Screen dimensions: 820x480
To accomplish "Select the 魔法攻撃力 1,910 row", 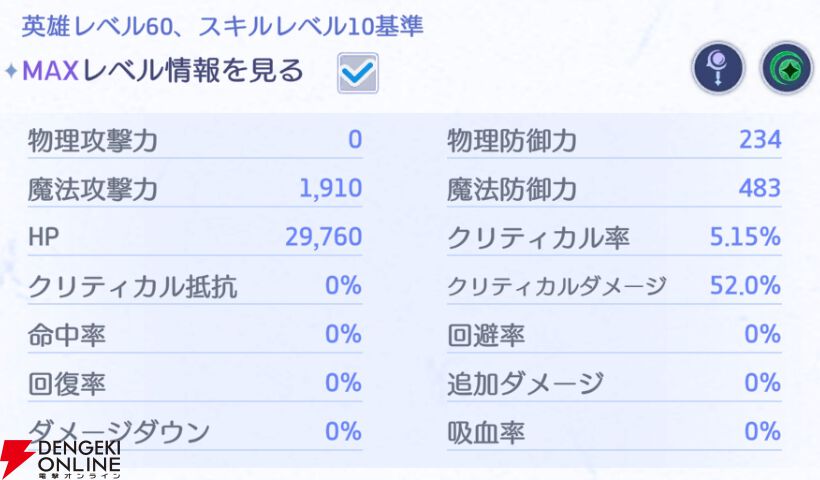I will tap(195, 189).
